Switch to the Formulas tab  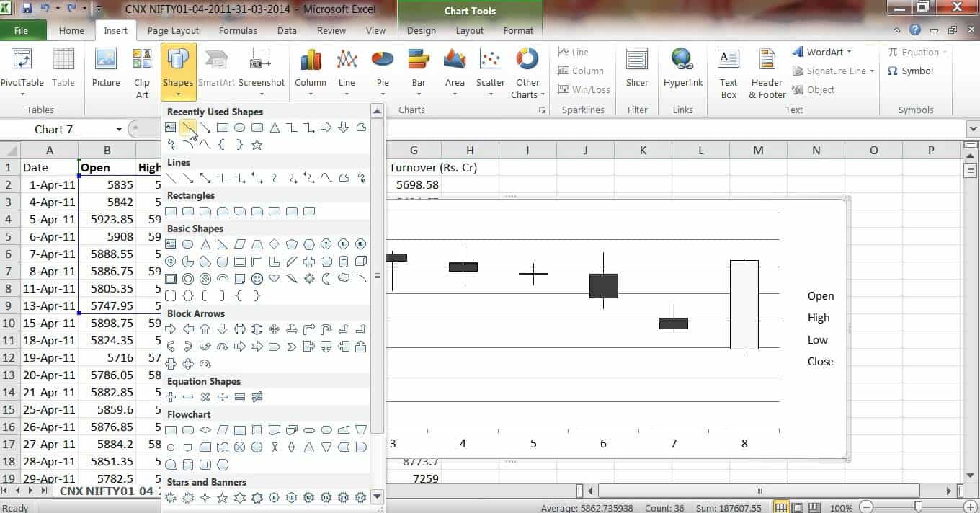pyautogui.click(x=238, y=31)
